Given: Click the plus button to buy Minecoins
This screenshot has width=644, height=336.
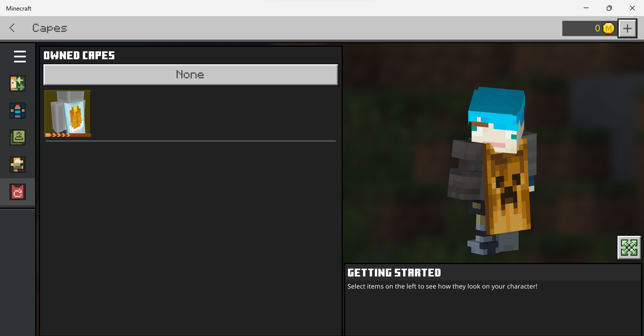Looking at the screenshot, I should [627, 29].
